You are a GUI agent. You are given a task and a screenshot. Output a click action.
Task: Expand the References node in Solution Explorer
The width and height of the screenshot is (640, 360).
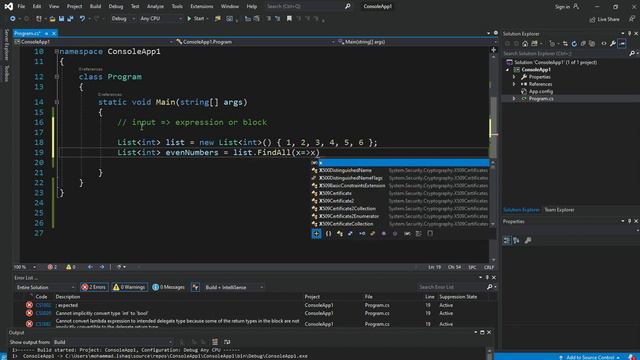[514, 84]
